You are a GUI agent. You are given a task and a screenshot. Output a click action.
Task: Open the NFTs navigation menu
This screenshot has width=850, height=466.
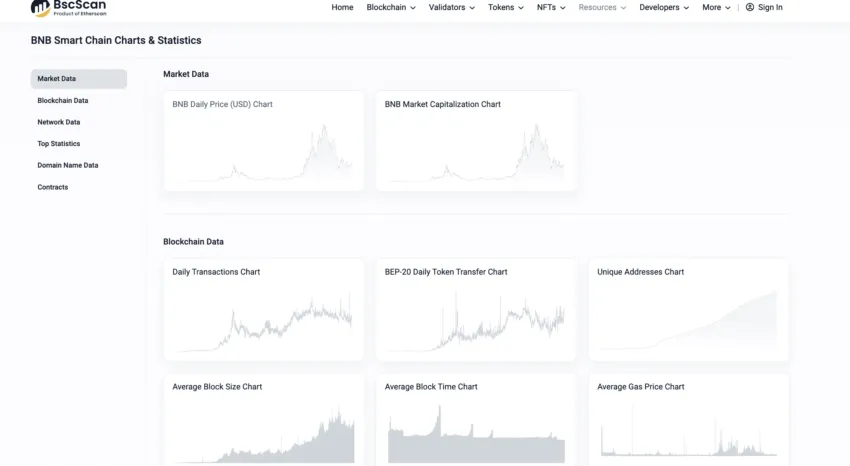click(x=551, y=7)
